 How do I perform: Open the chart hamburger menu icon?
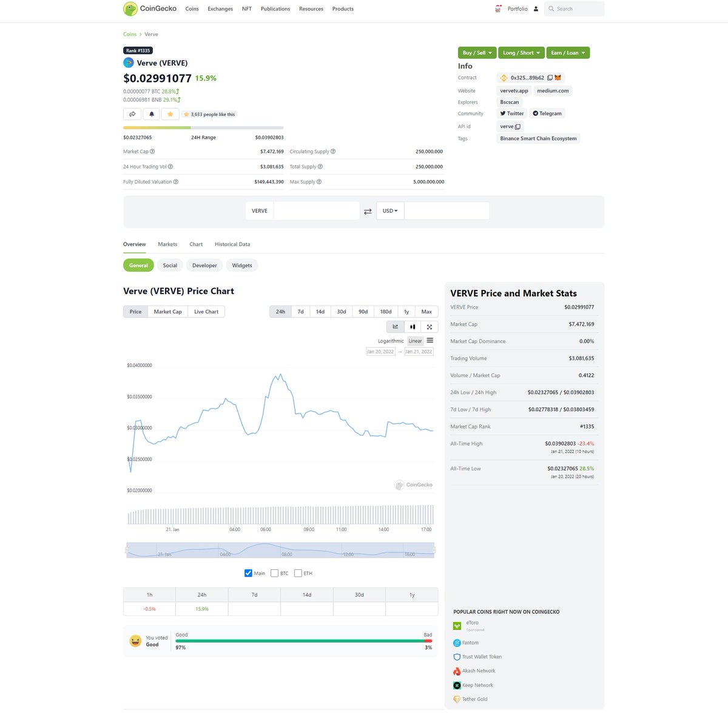(430, 341)
